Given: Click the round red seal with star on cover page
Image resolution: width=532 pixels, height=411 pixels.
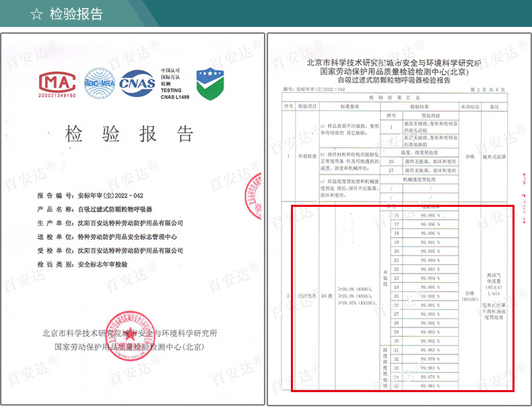Looking at the screenshot, I should pos(130,336).
